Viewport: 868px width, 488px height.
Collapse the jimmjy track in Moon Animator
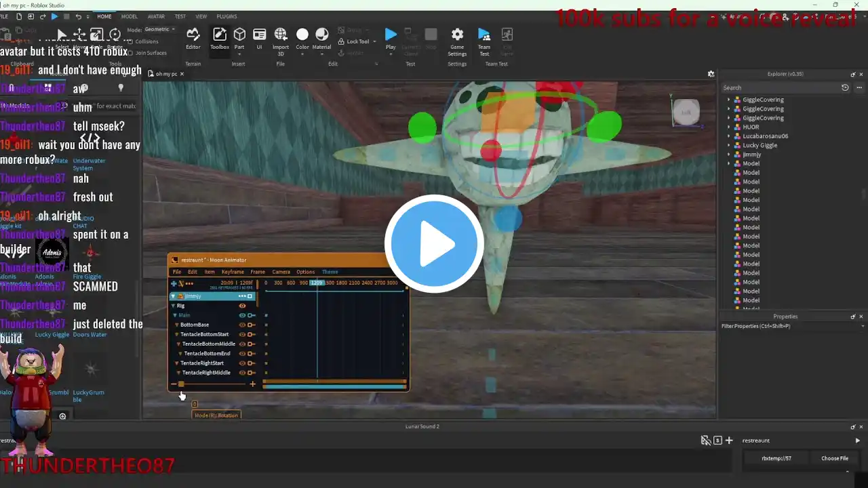[x=173, y=296]
